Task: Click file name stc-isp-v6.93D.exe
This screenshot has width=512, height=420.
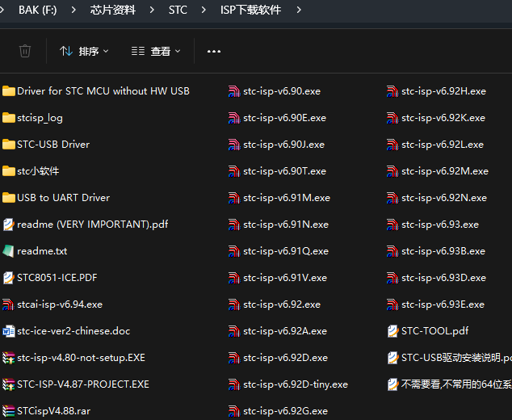Action: click(x=443, y=278)
